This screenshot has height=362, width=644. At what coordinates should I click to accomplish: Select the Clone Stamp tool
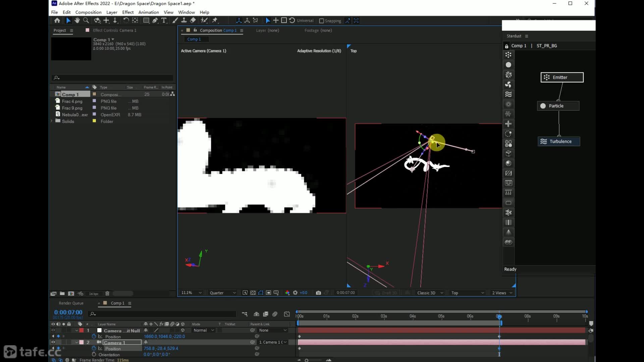(184, 20)
